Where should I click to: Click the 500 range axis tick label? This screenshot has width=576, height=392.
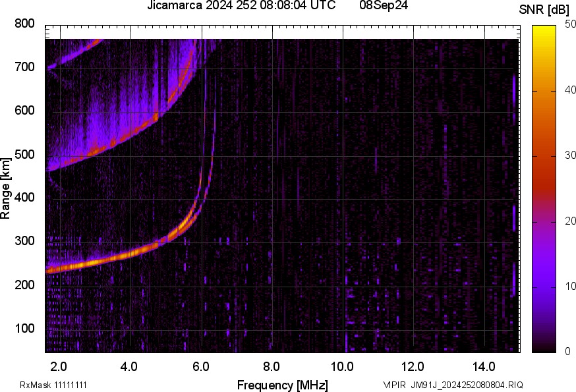[x=24, y=155]
